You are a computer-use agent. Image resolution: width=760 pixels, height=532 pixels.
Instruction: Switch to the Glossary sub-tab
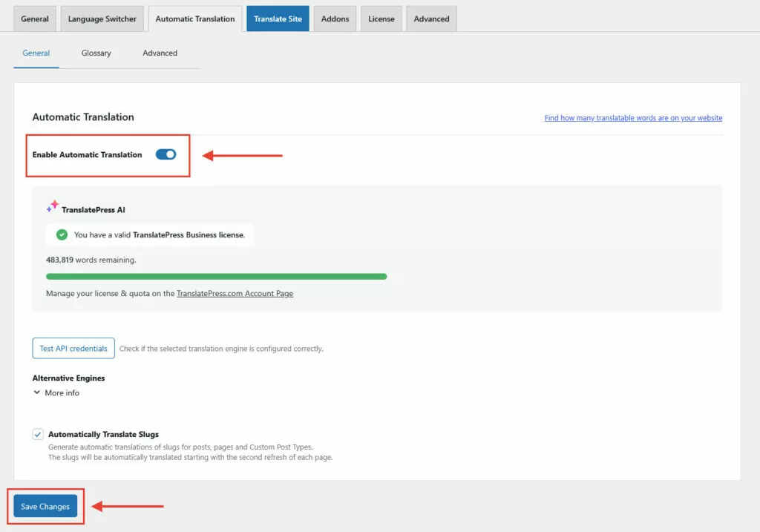pyautogui.click(x=96, y=53)
